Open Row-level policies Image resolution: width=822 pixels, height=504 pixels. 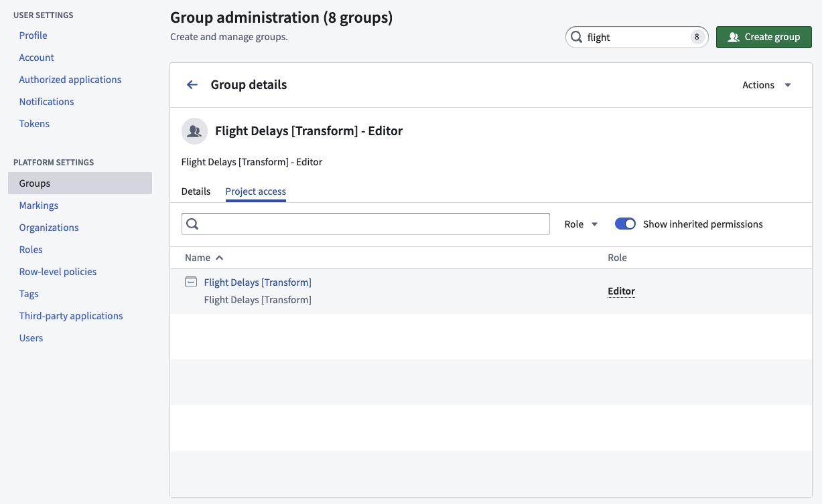pos(58,272)
